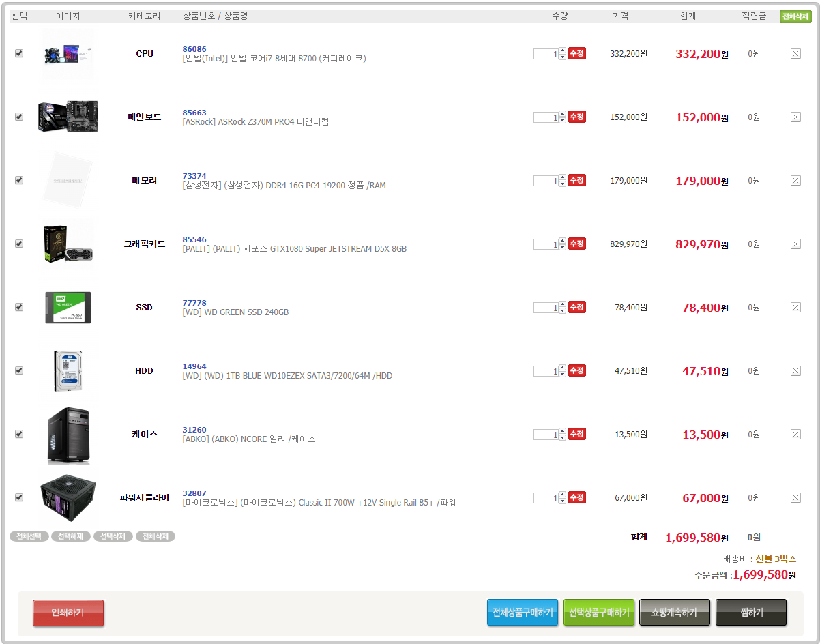Viewport: 820px width, 644px height.
Task: Click the red 인쇄하기 button
Action: point(68,613)
